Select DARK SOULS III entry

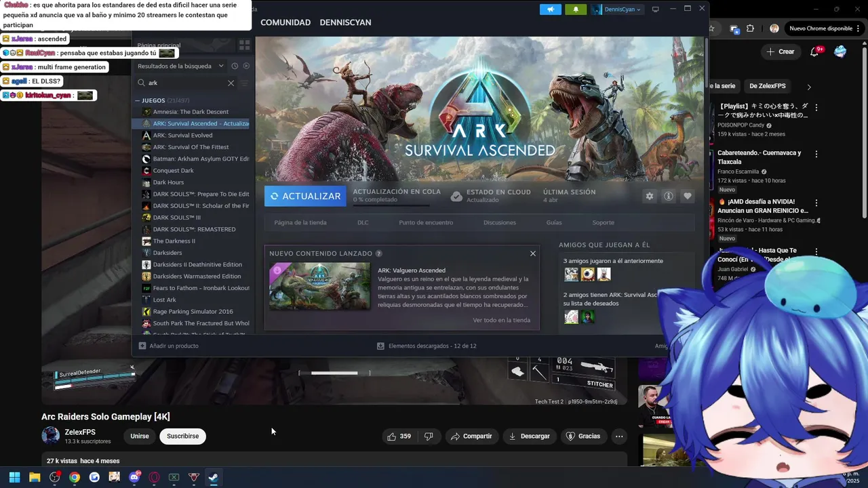point(176,218)
